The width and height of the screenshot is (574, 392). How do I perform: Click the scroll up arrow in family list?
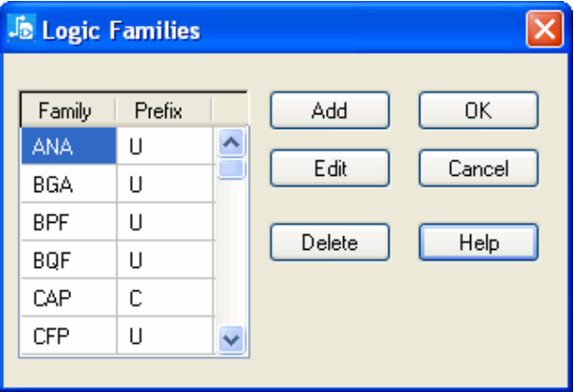pos(231,142)
